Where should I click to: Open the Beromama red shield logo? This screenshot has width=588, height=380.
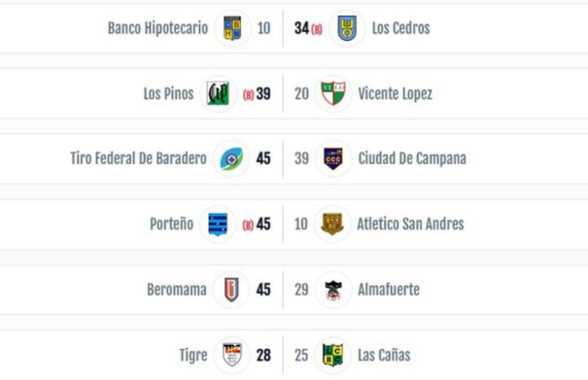point(231,290)
